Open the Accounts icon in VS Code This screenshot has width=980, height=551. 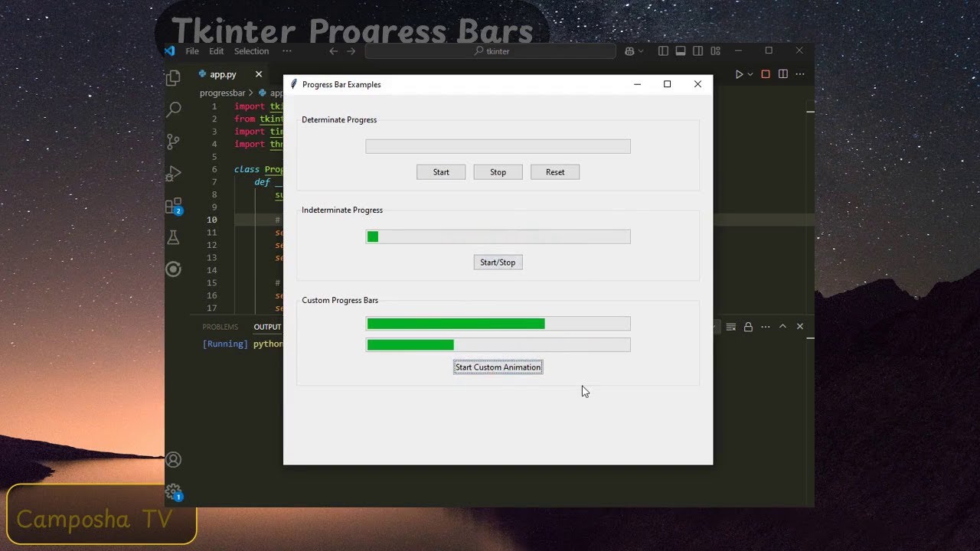point(174,460)
